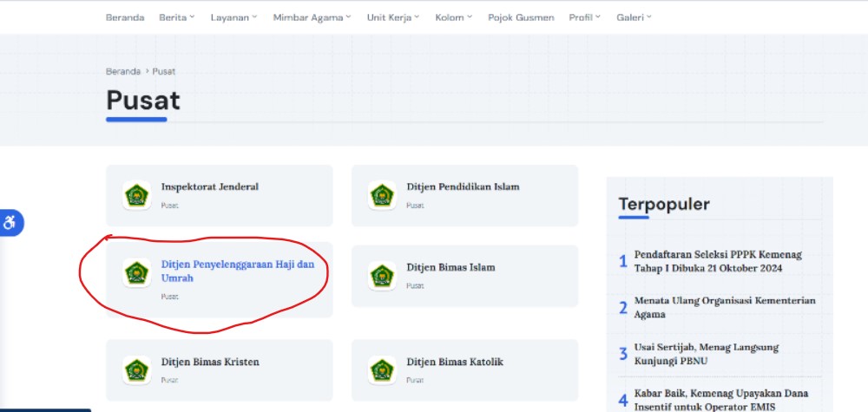The height and width of the screenshot is (412, 868).
Task: Open the Beranda menu item
Action: tap(124, 17)
